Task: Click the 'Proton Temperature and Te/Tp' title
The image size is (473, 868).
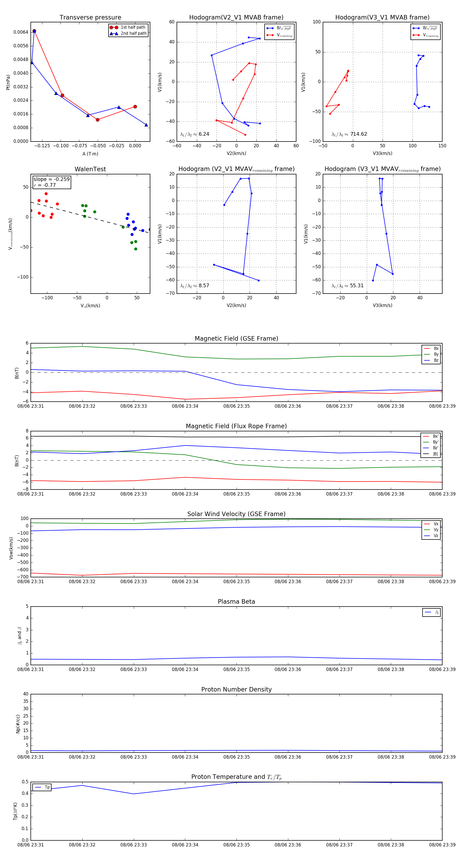Action: click(x=236, y=777)
